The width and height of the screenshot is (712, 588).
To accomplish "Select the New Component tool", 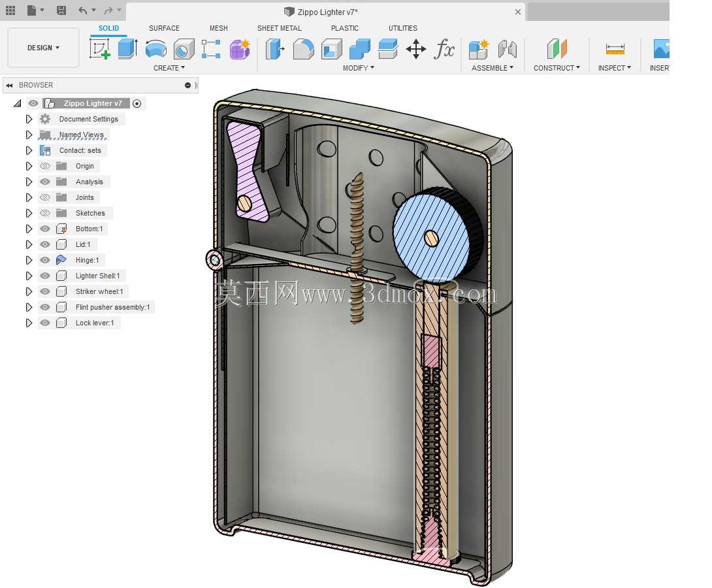I will click(479, 48).
